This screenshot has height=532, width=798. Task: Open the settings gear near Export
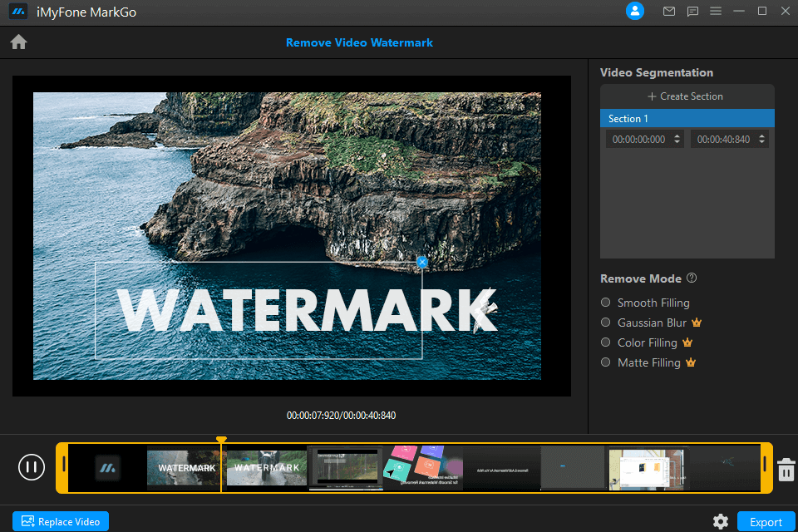click(x=721, y=521)
